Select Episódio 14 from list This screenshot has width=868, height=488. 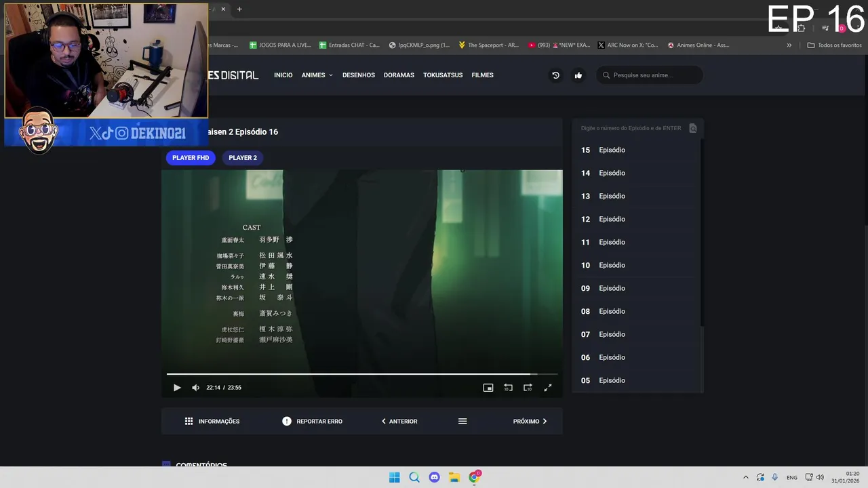pos(636,173)
